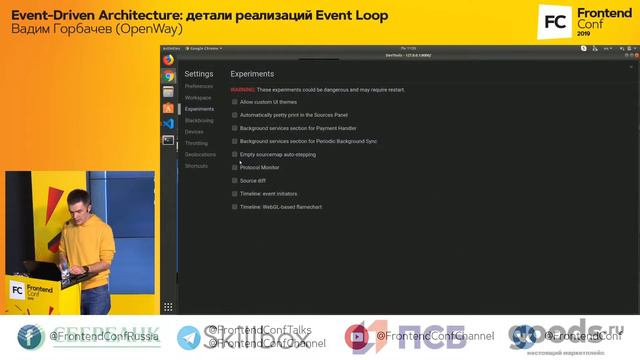Click the Experiments heading text
This screenshot has width=640, height=360.
(x=252, y=74)
